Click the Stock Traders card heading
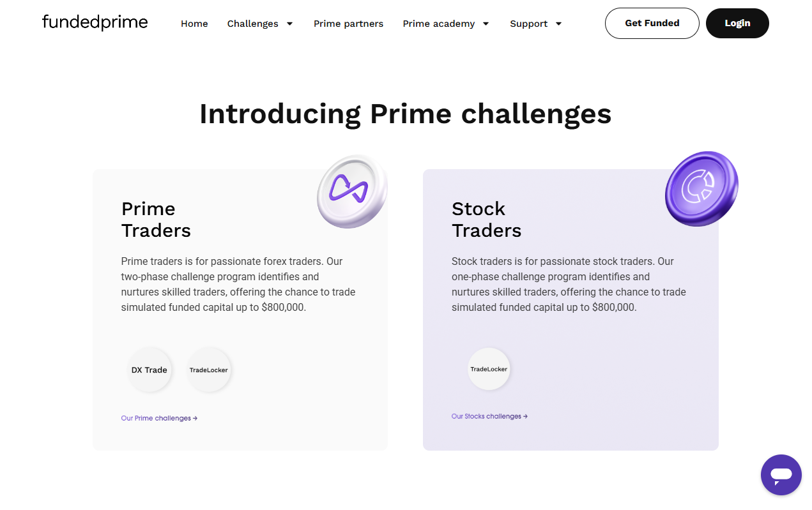Viewport: 812px width, 510px height. 486,220
